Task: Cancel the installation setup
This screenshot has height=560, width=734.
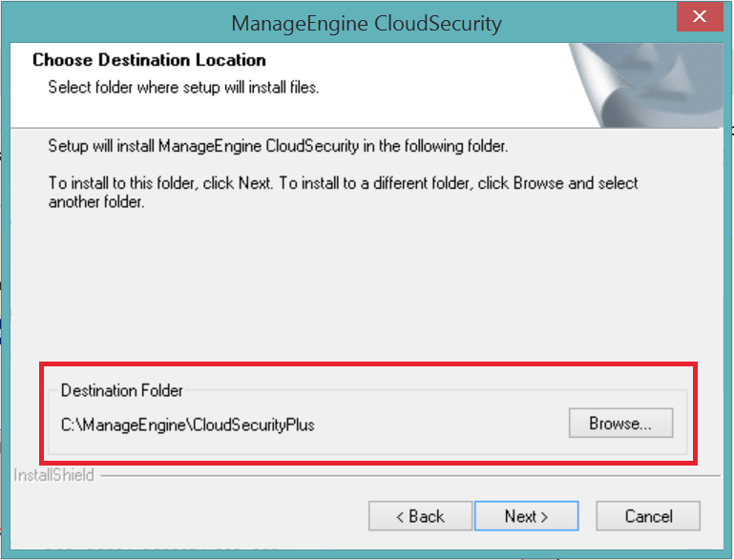Action: [x=648, y=516]
